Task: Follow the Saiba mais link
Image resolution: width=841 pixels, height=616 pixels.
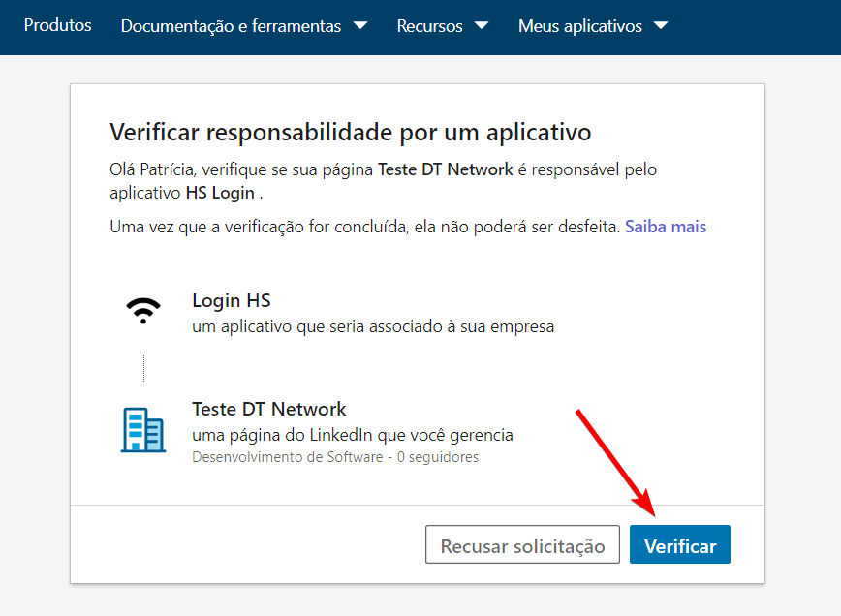Action: pos(666,227)
